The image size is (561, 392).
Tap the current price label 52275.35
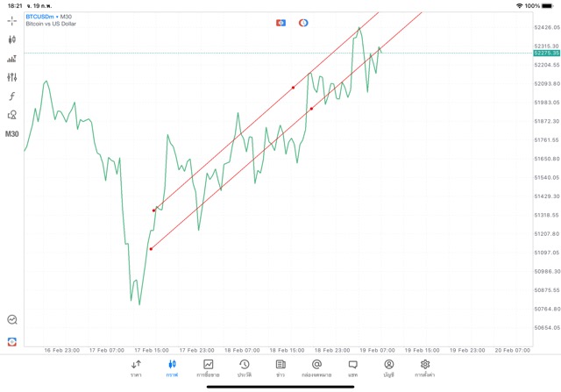coord(544,53)
